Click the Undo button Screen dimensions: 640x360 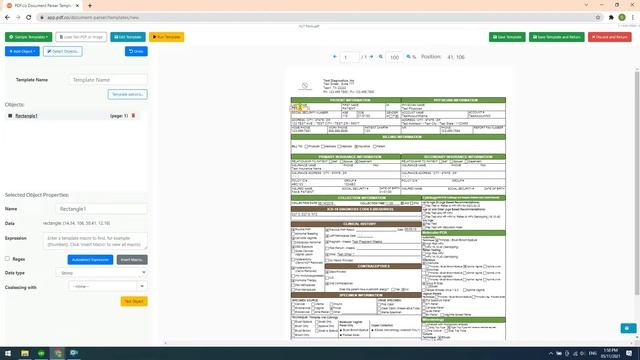(136, 51)
